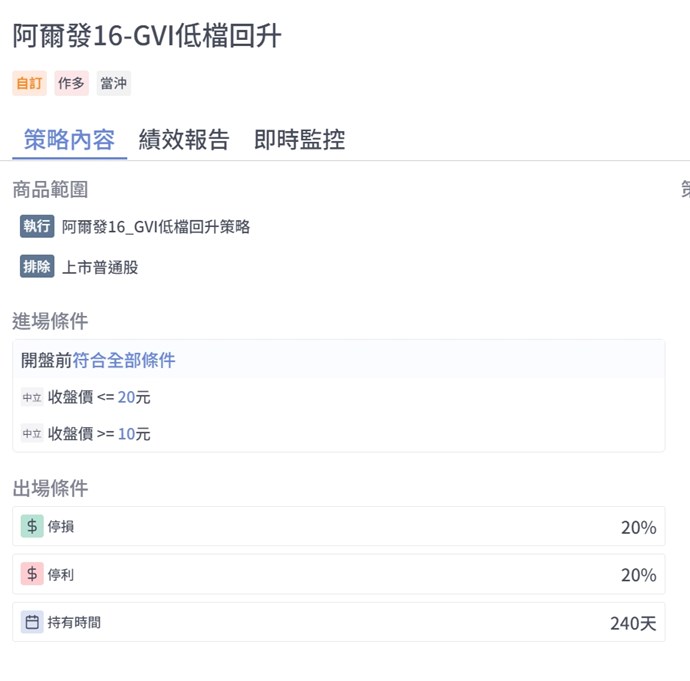Viewport: 690px width, 681px height.
Task: Click the take-profit 20% value
Action: [x=638, y=575]
